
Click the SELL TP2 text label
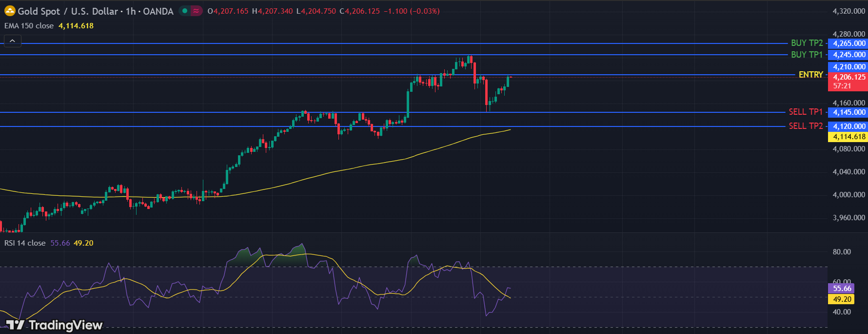point(806,126)
